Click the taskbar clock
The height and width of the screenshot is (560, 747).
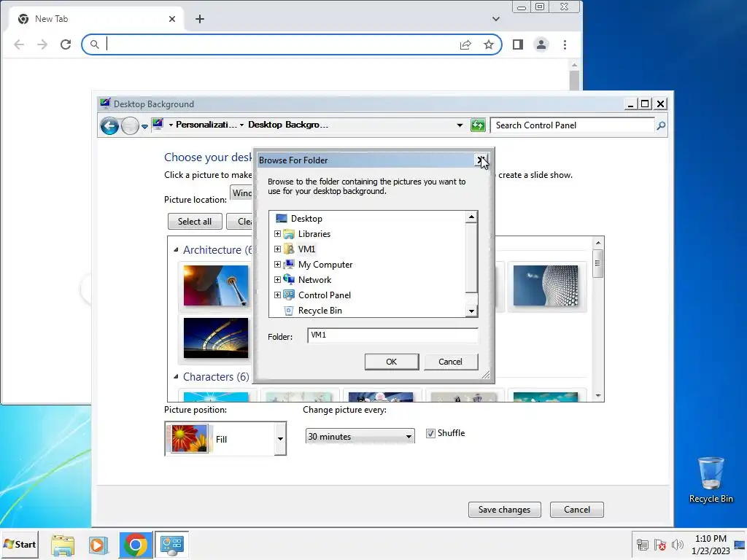click(711, 544)
